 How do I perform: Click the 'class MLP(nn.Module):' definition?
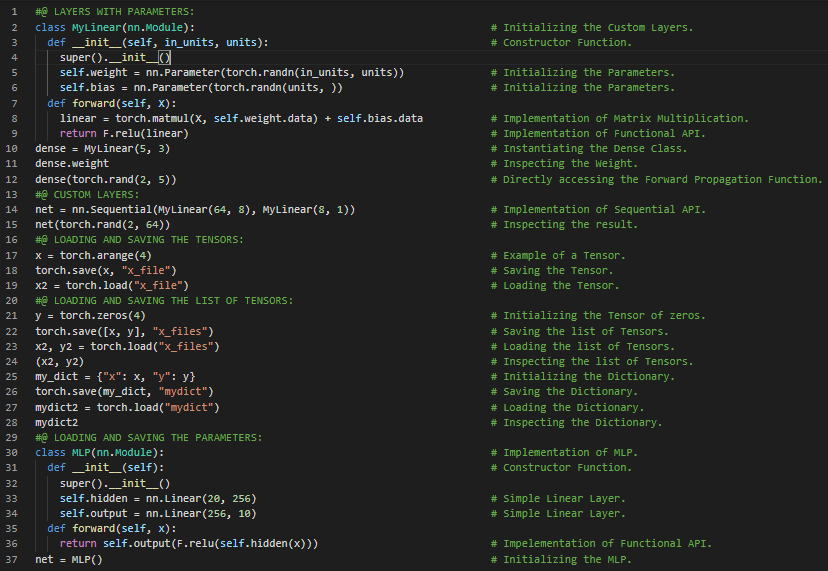[100, 452]
